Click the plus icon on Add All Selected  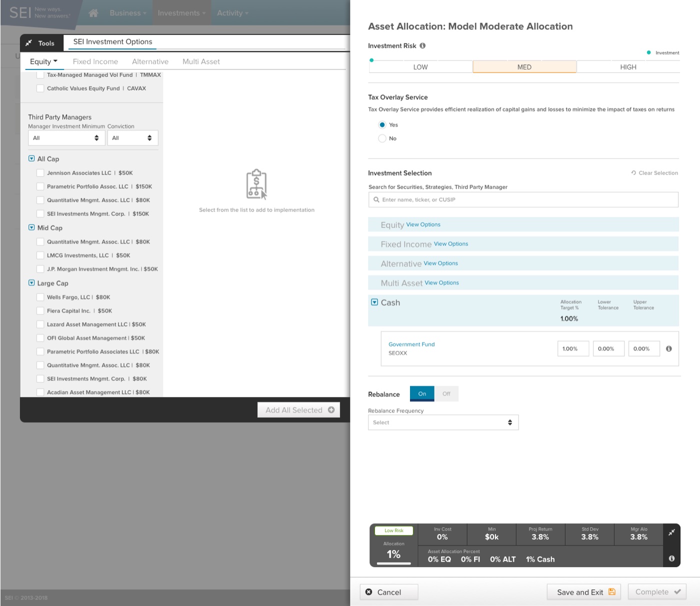331,410
